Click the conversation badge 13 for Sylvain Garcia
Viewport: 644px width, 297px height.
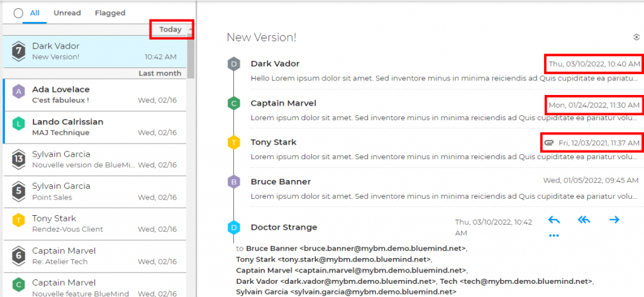[x=18, y=159]
